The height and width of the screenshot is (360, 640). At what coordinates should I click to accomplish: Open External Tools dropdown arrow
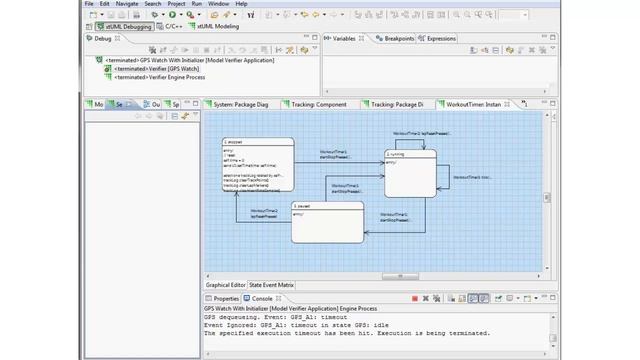pyautogui.click(x=199, y=15)
